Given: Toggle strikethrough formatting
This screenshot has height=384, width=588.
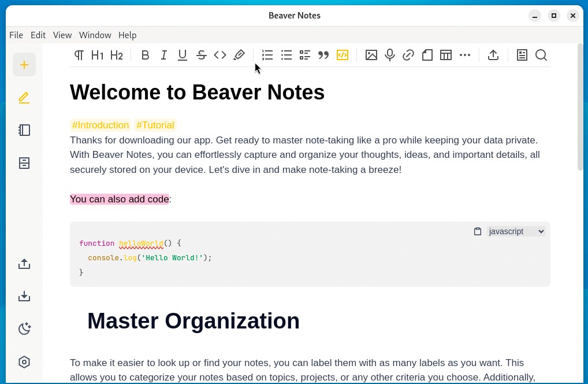Looking at the screenshot, I should 202,55.
